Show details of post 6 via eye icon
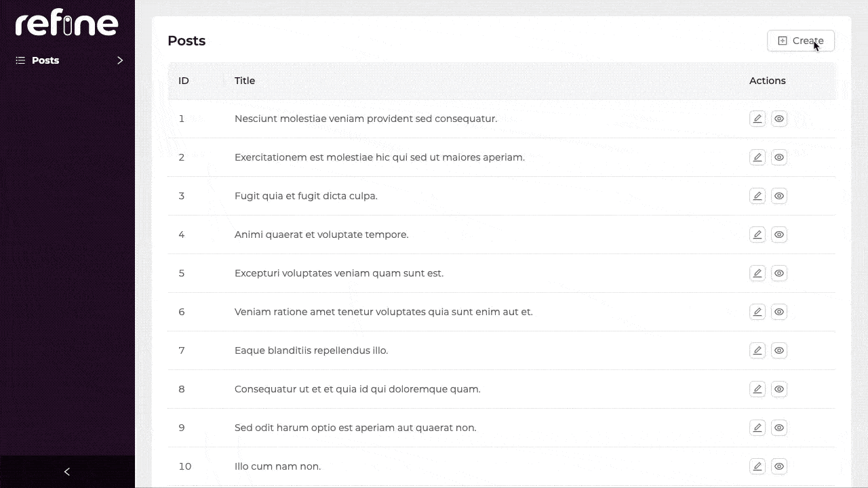The image size is (868, 488). [x=779, y=312]
